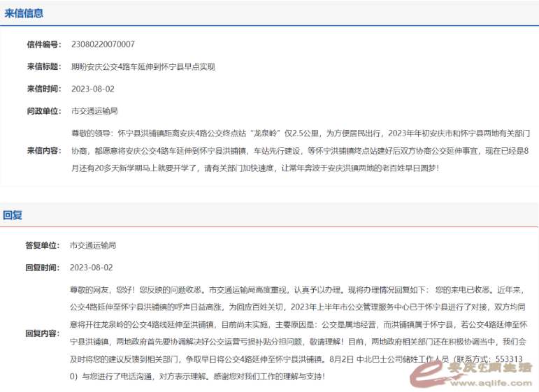Click the 回复内容 field label
The height and width of the screenshot is (392, 539).
pyautogui.click(x=43, y=333)
